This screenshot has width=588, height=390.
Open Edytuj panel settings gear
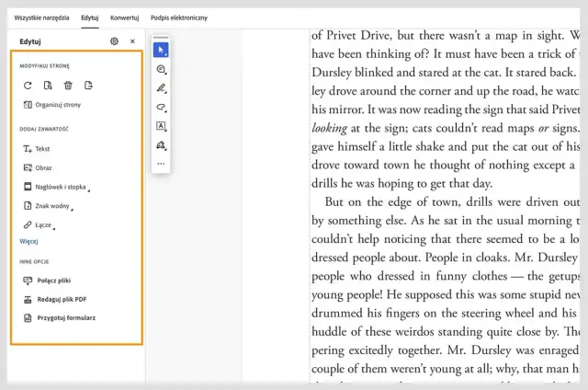click(114, 41)
